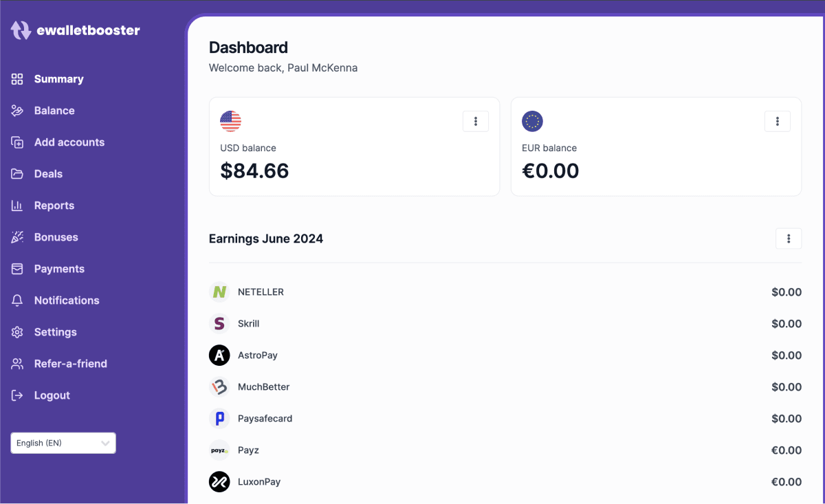Select the Skrill payment logo
This screenshot has width=825, height=504.
coord(219,323)
